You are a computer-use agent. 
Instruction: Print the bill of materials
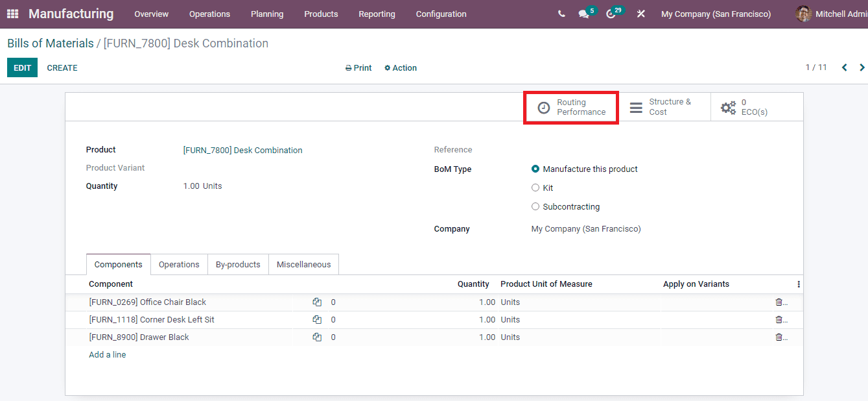(358, 67)
